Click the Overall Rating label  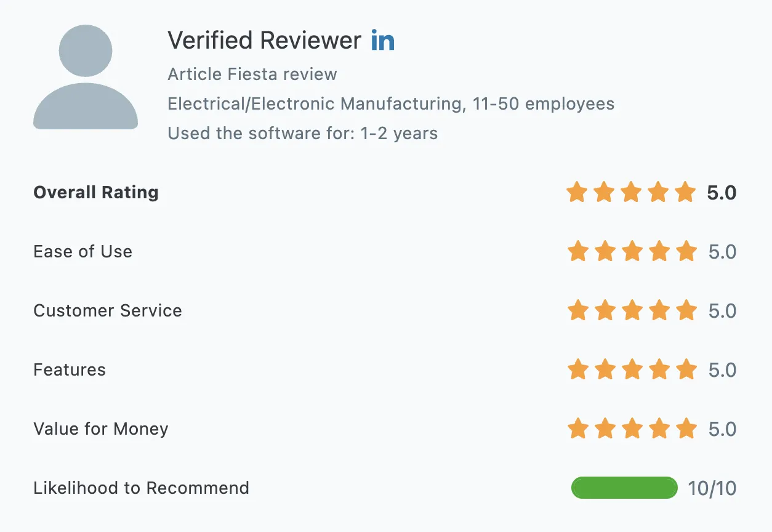pos(96,193)
